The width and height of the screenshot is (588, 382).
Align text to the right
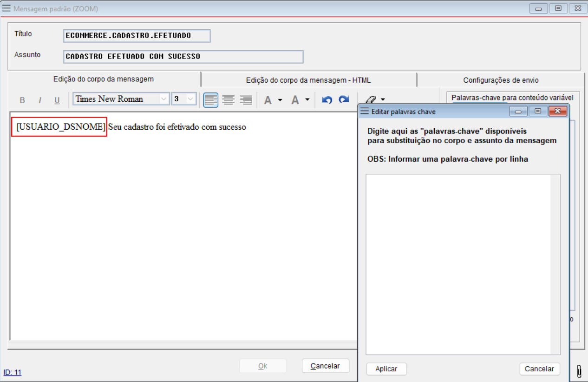(x=245, y=99)
